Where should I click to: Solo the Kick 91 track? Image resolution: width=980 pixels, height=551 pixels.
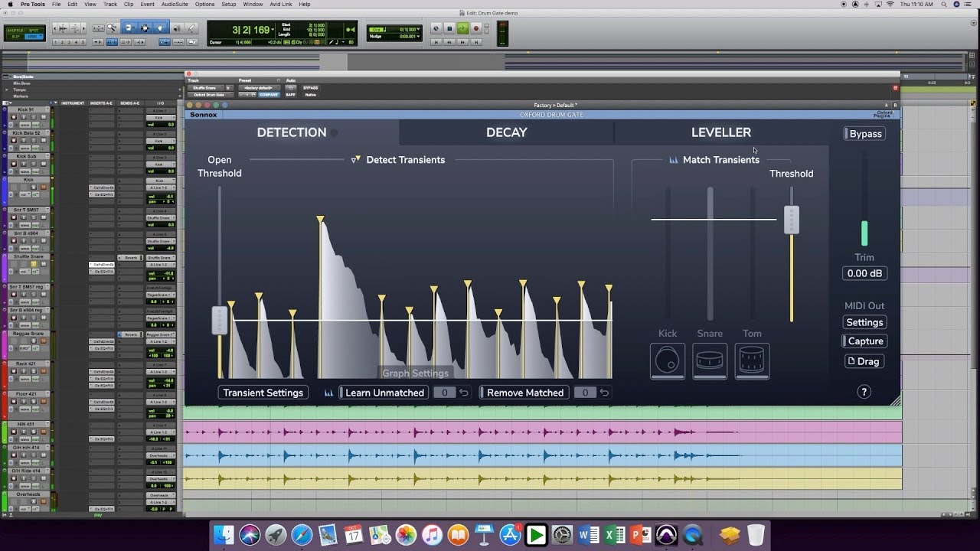(x=34, y=117)
